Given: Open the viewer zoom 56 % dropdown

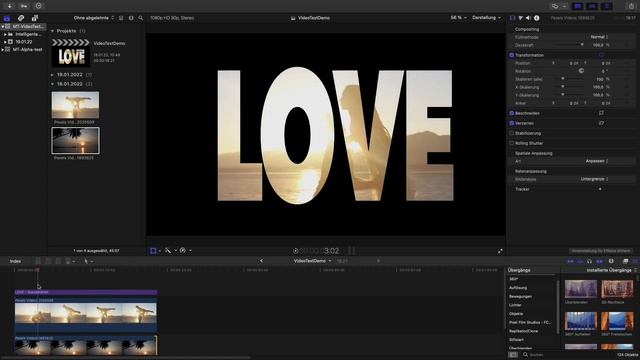Looking at the screenshot, I should pos(458,18).
